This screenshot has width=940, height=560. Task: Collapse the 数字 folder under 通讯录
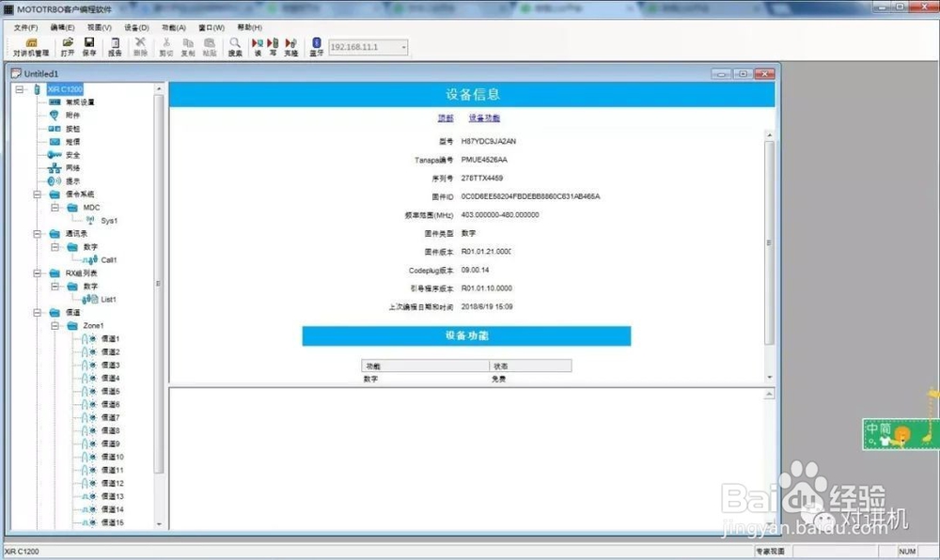point(55,247)
